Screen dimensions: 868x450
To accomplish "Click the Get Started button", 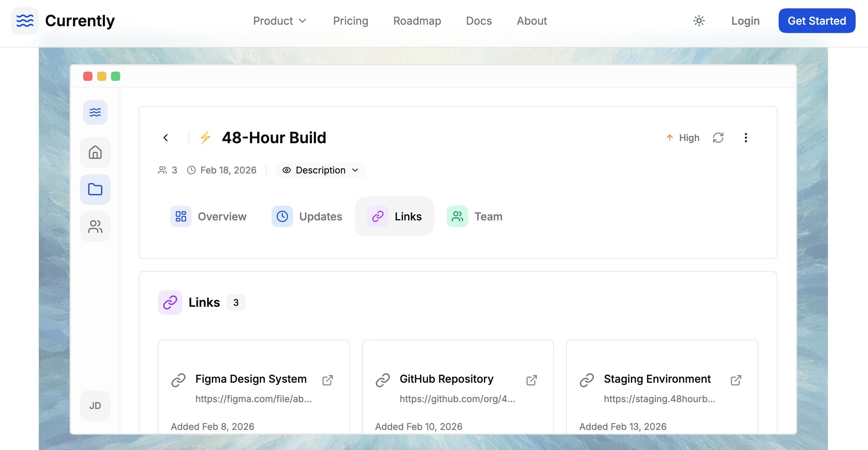I will tap(817, 21).
